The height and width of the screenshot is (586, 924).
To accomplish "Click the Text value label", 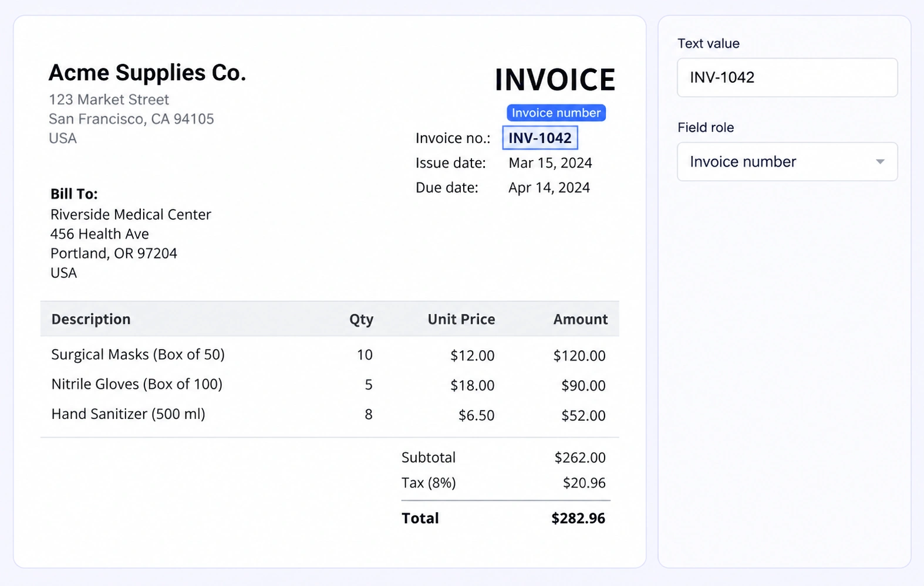I will [x=709, y=43].
